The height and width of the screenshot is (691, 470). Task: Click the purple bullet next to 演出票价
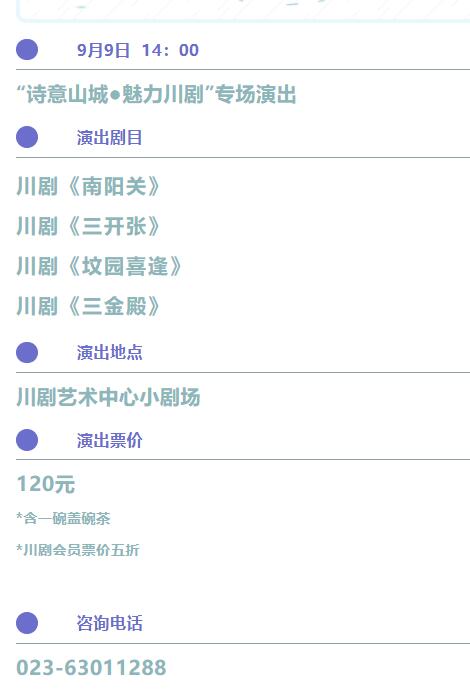point(27,440)
